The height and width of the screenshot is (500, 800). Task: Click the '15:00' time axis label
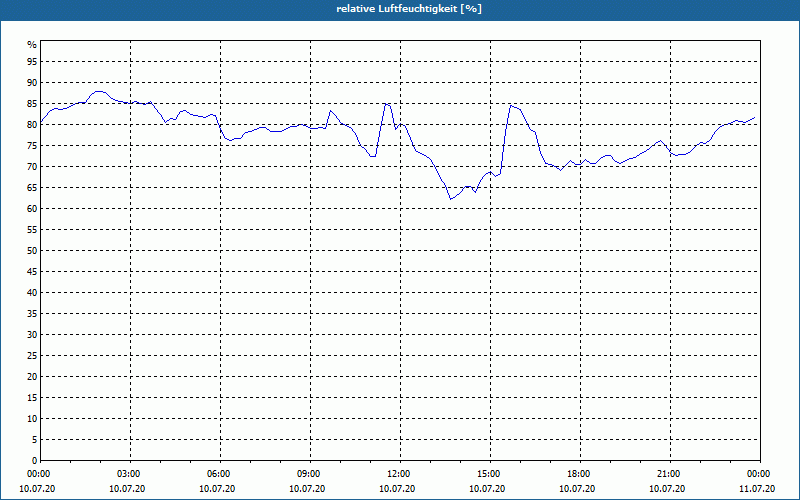(490, 474)
